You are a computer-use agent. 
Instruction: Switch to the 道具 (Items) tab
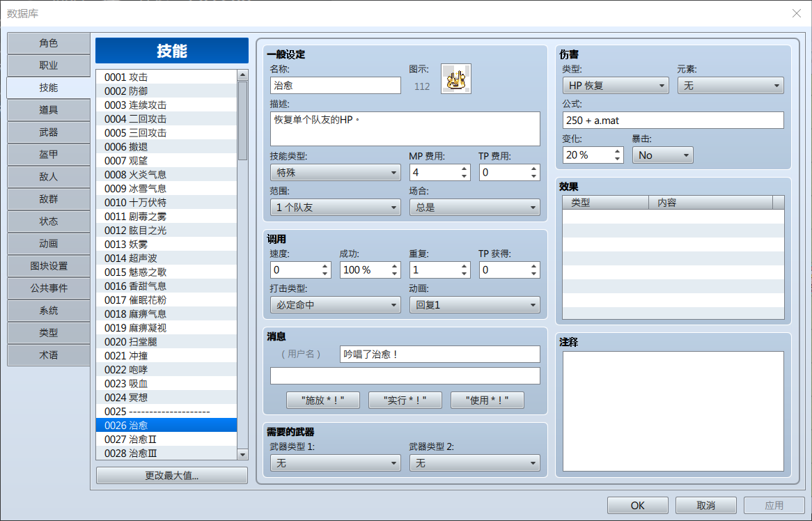click(49, 110)
